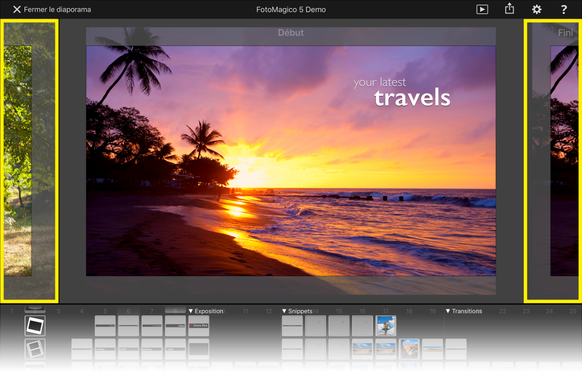582x392 pixels.
Task: Jump to timeline marker 22
Action: pyautogui.click(x=503, y=311)
